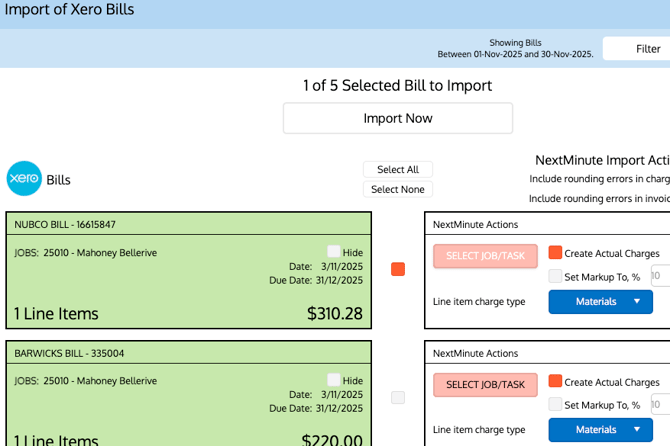Image resolution: width=670 pixels, height=446 pixels.
Task: Toggle Create Actual Charges for Barwicks bill
Action: (555, 381)
